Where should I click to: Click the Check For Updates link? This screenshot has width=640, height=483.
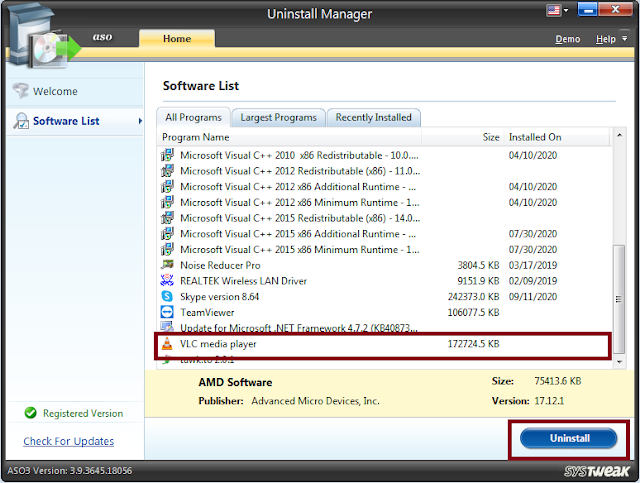tap(69, 441)
